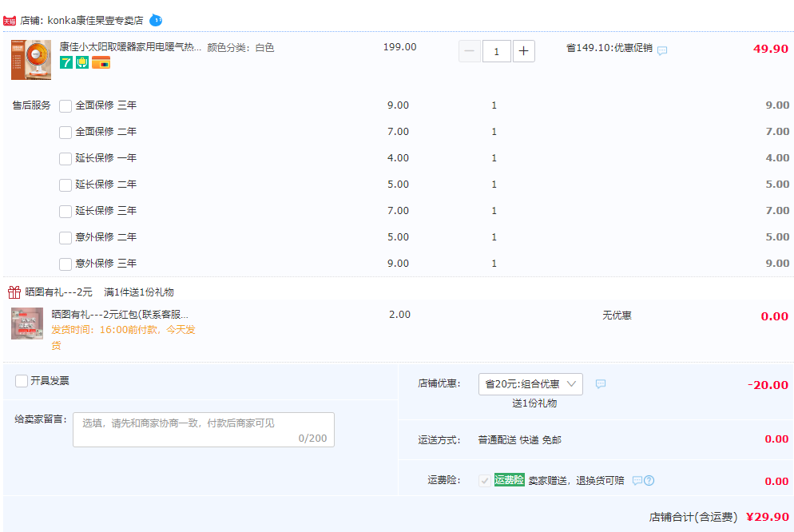Click the gift item price 2.00

pyautogui.click(x=399, y=315)
